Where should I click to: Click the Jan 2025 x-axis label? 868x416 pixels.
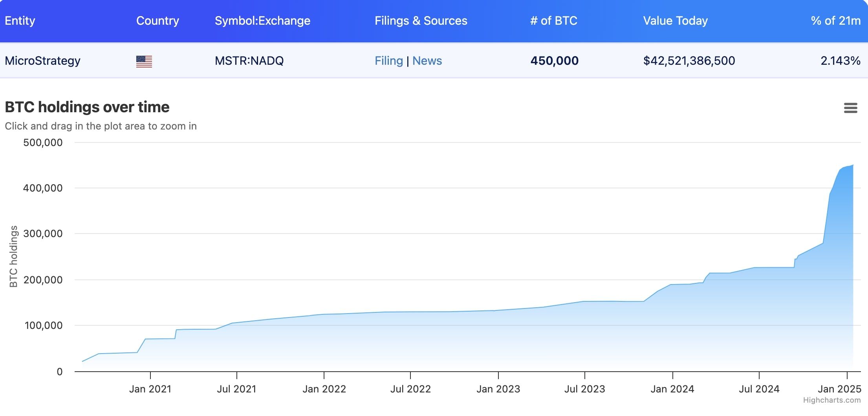pos(839,389)
